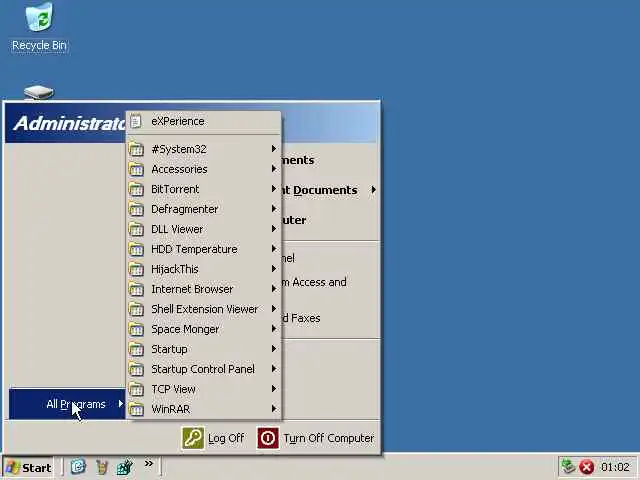Click the DLL Viewer folder icon

tap(136, 229)
